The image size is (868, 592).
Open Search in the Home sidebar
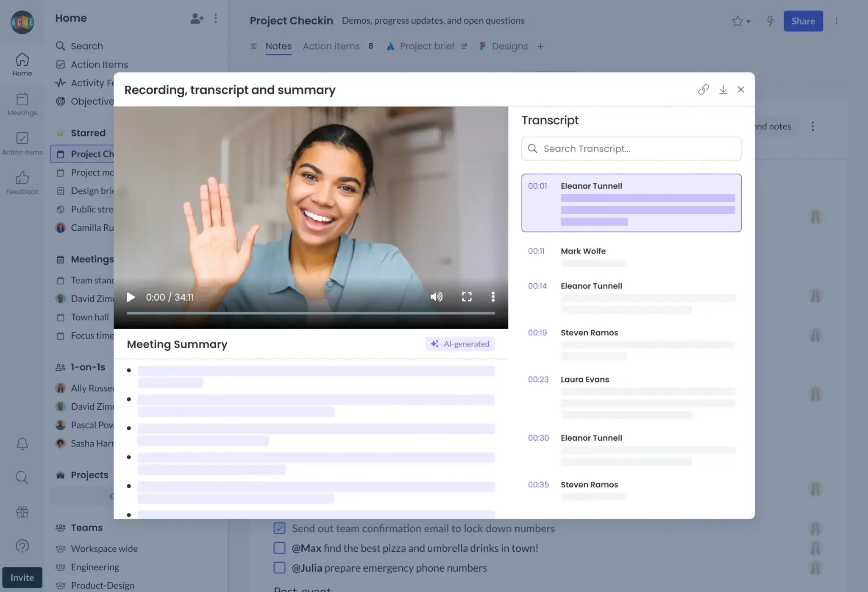click(x=79, y=46)
